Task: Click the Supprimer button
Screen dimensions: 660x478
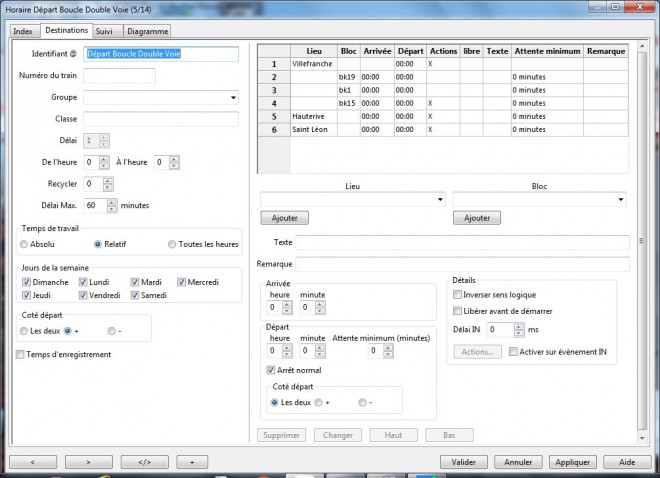Action: click(281, 435)
